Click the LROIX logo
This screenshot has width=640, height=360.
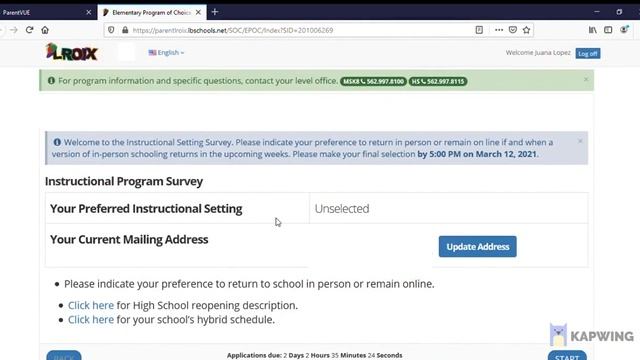72,52
